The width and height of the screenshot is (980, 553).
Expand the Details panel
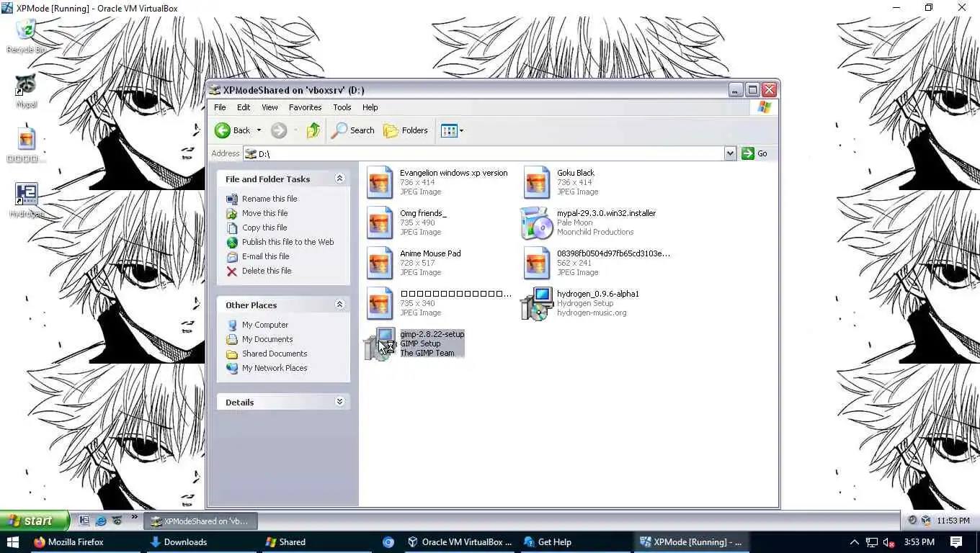pos(339,402)
